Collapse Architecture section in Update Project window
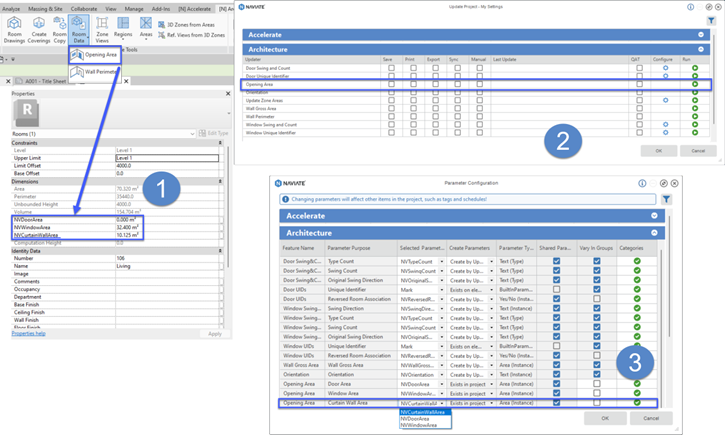This screenshot has height=435, width=725. 701,49
